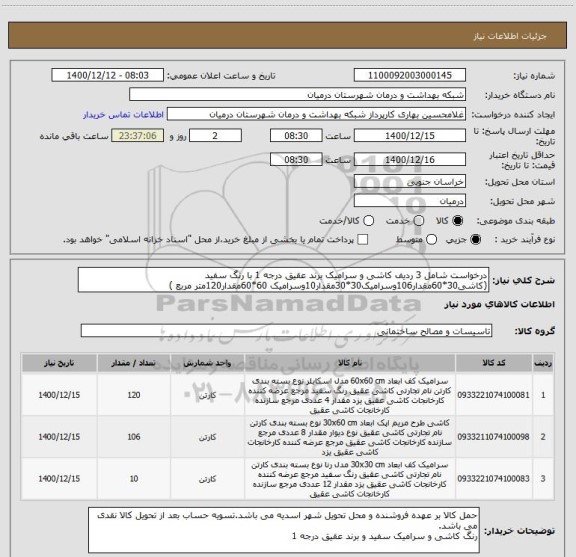Click the 30x30 cm floor ceramic description

(350, 479)
